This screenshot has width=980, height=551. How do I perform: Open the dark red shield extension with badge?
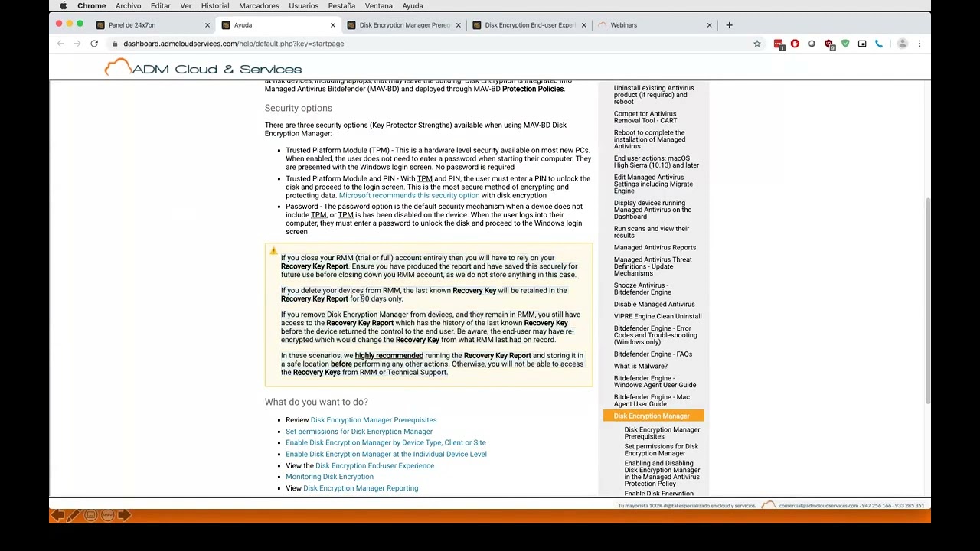coord(828,44)
